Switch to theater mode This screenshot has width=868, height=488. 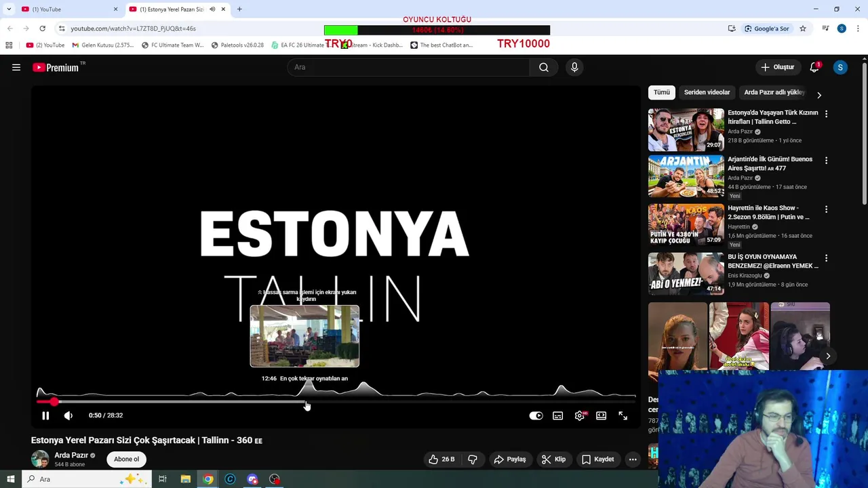pyautogui.click(x=601, y=415)
